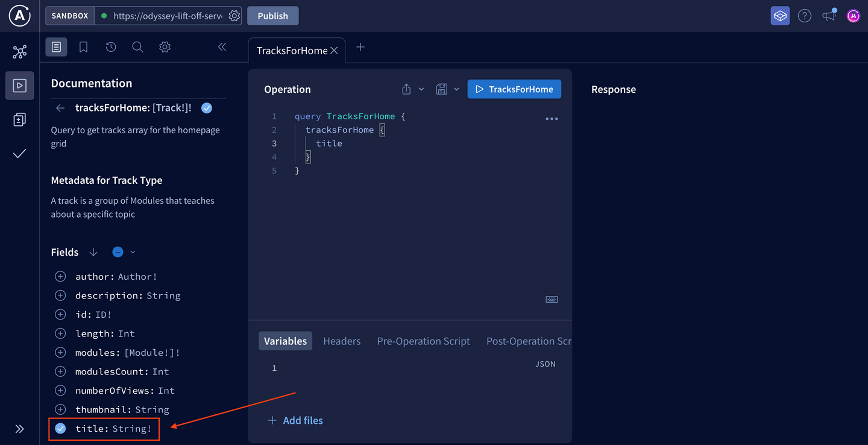The height and width of the screenshot is (445, 868).
Task: Open documentation search
Action: (137, 46)
